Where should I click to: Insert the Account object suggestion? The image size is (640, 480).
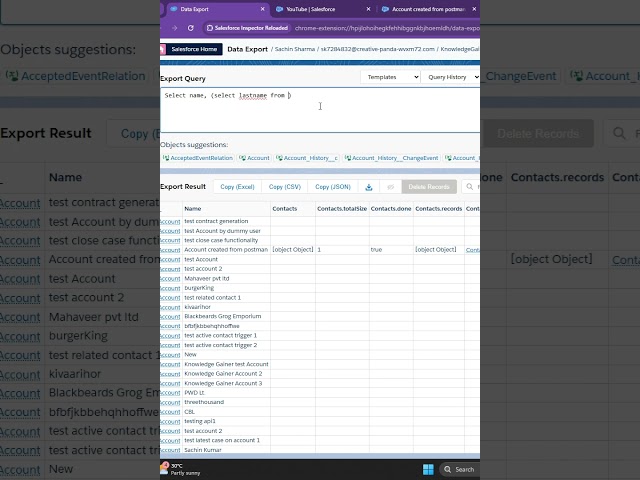pos(254,158)
